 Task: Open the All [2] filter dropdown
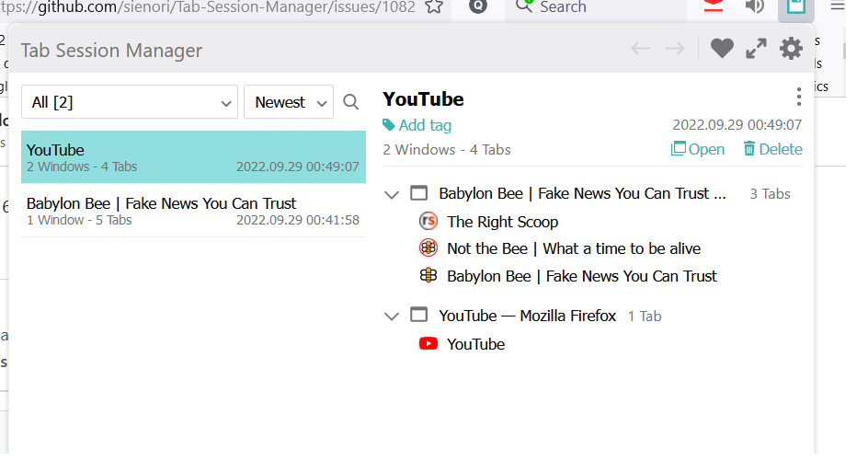coord(130,102)
